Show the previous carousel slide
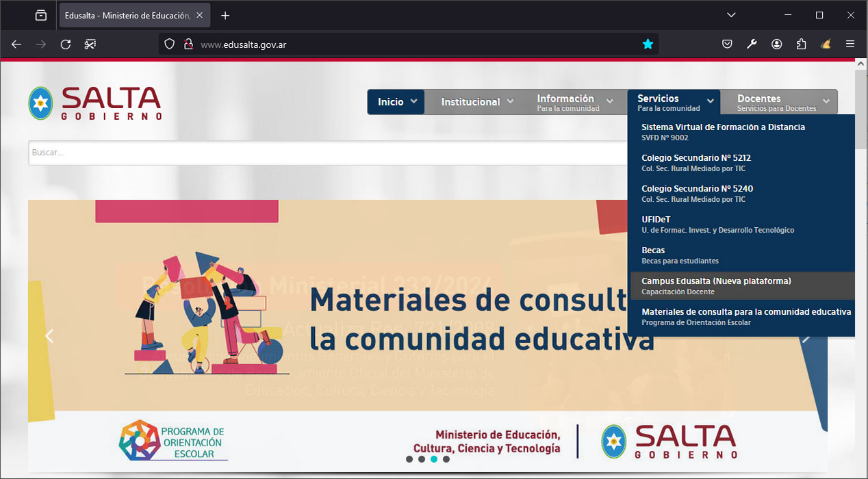 point(49,336)
